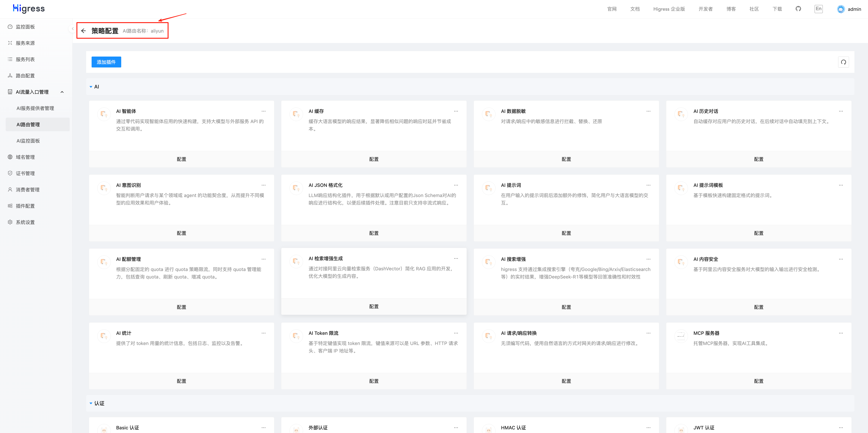Open more options on the AI 配额管理 card

point(263,259)
